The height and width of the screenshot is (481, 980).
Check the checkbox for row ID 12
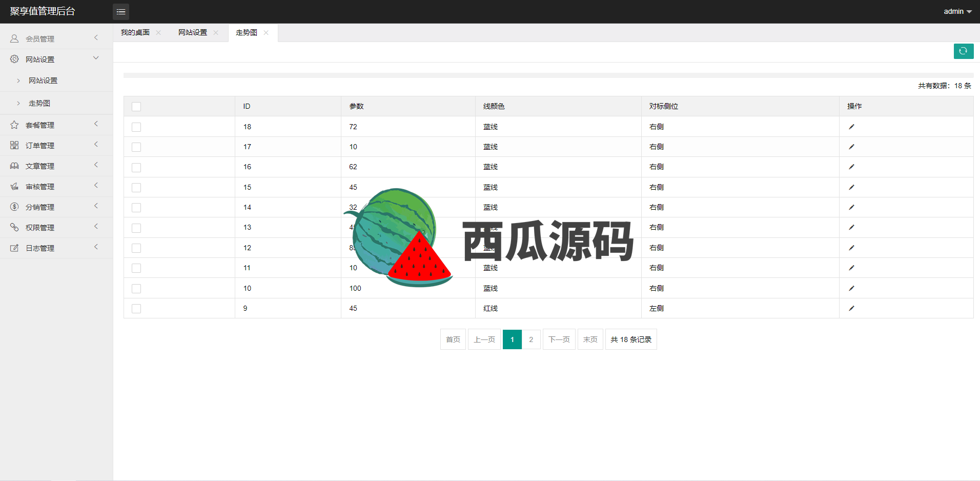pyautogui.click(x=136, y=248)
